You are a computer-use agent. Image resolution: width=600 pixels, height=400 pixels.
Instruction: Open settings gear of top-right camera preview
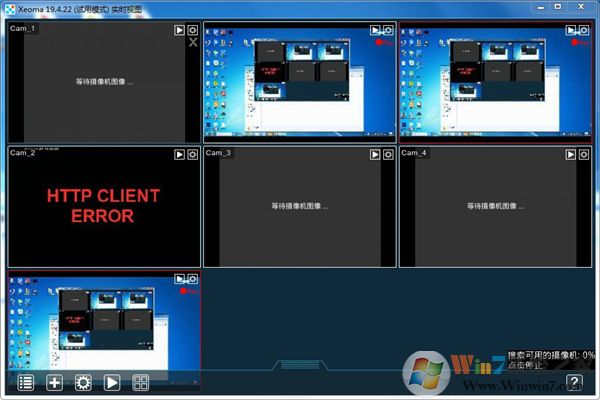coord(584,30)
